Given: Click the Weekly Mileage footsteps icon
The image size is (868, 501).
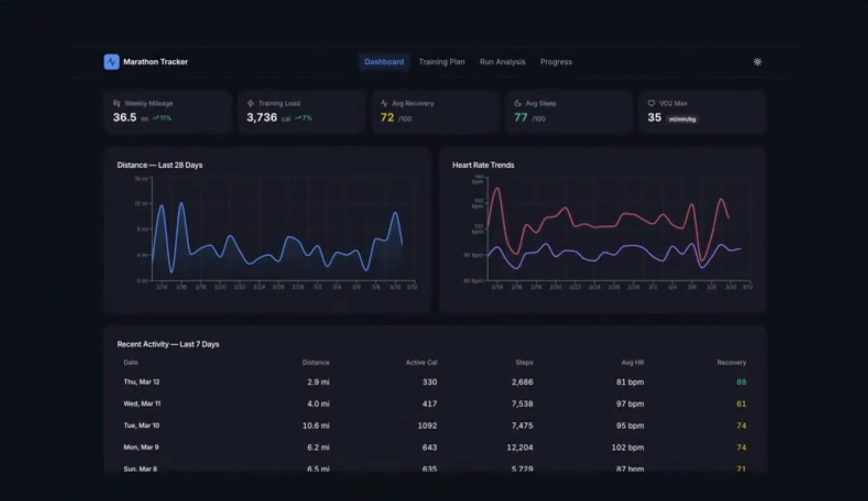Looking at the screenshot, I should point(117,103).
